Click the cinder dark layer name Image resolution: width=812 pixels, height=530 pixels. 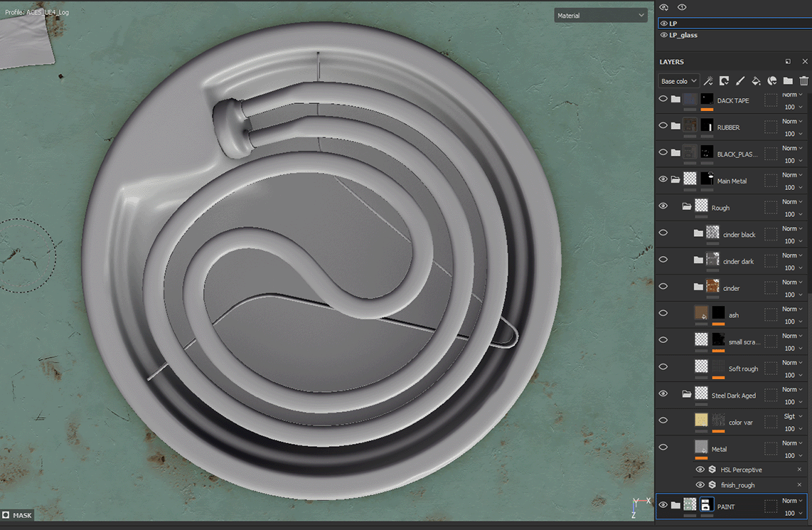(738, 262)
